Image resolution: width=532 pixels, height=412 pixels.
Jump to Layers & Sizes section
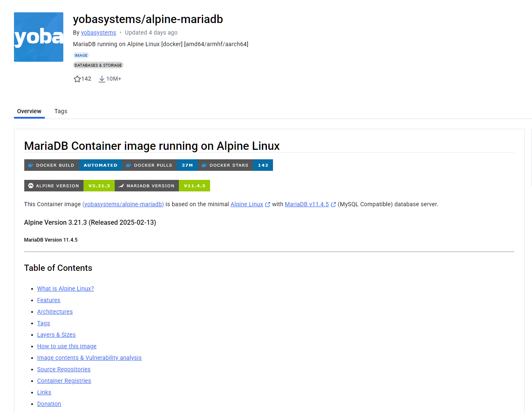tap(56, 335)
